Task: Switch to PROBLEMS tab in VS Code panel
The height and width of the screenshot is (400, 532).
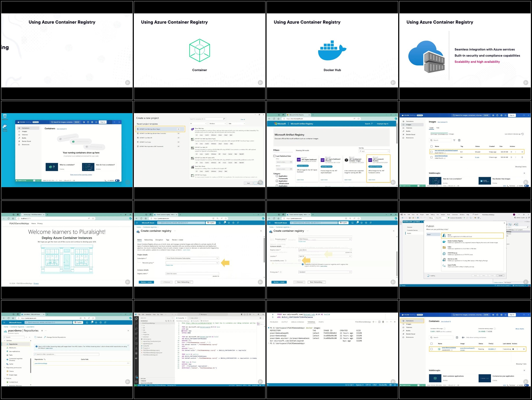Action: [274, 322]
